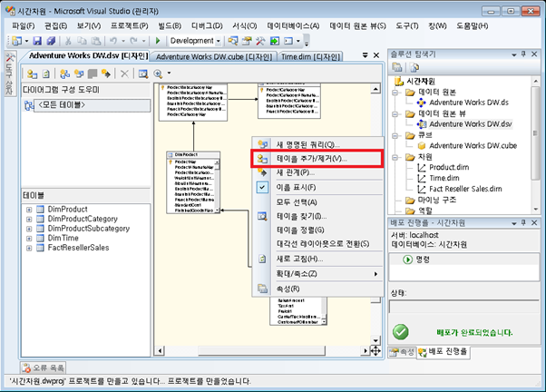The width and height of the screenshot is (546, 392).
Task: Open the 속성 bottom tab
Action: click(402, 352)
